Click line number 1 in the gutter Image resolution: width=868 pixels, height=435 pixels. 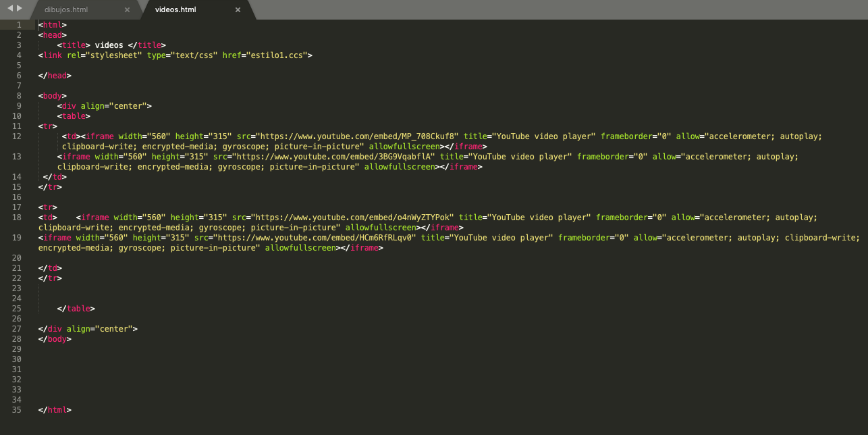[x=19, y=25]
